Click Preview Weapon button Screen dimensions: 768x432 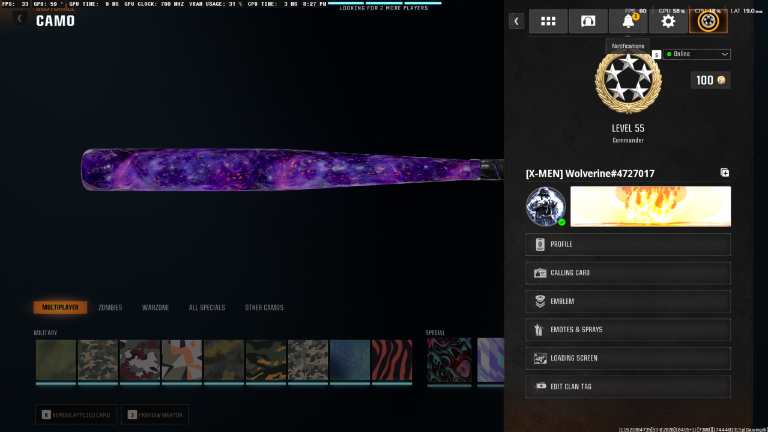(155, 414)
